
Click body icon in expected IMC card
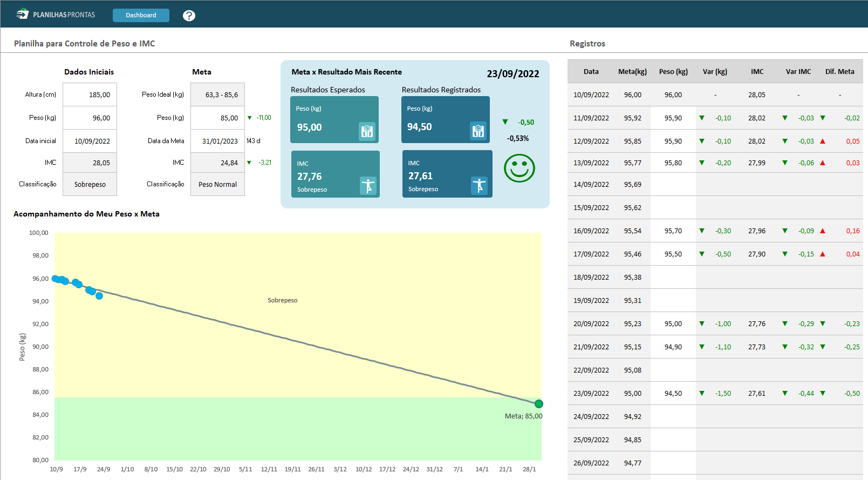click(368, 186)
